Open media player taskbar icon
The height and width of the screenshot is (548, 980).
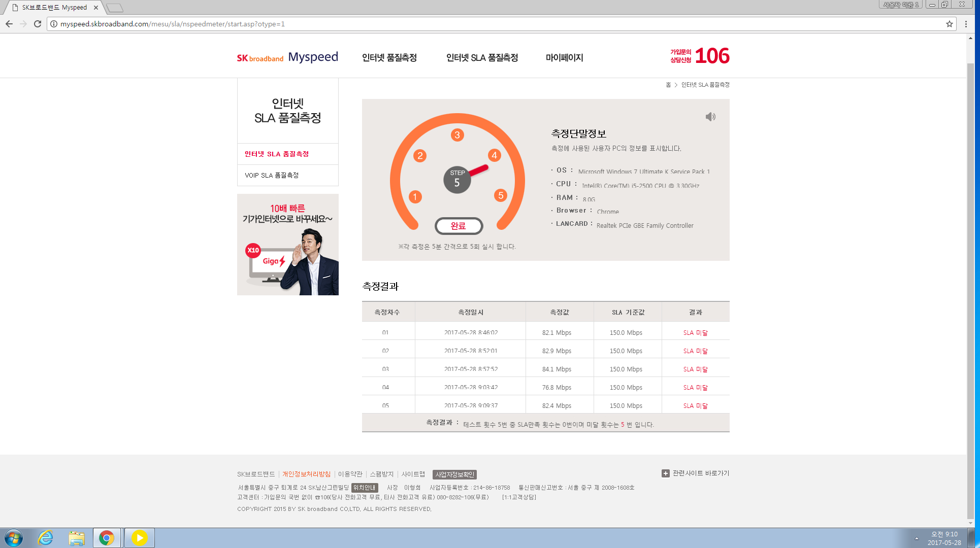(139, 538)
